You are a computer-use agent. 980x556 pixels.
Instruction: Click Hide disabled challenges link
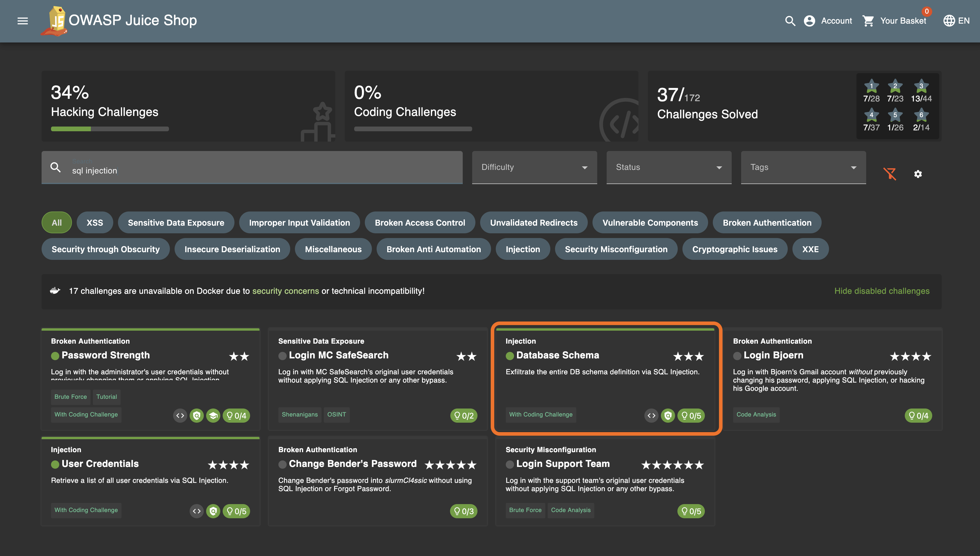(881, 291)
